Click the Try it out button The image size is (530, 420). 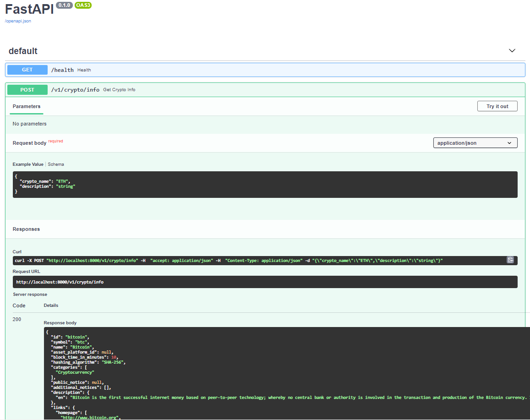[497, 106]
